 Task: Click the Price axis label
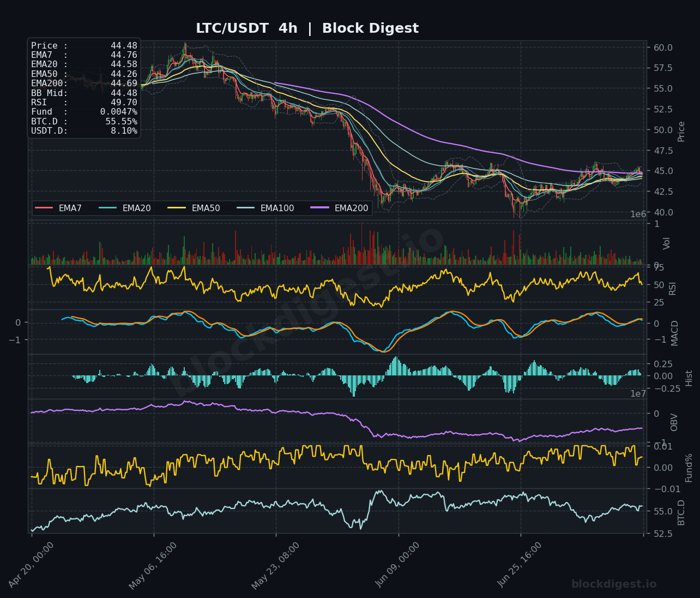click(x=681, y=131)
